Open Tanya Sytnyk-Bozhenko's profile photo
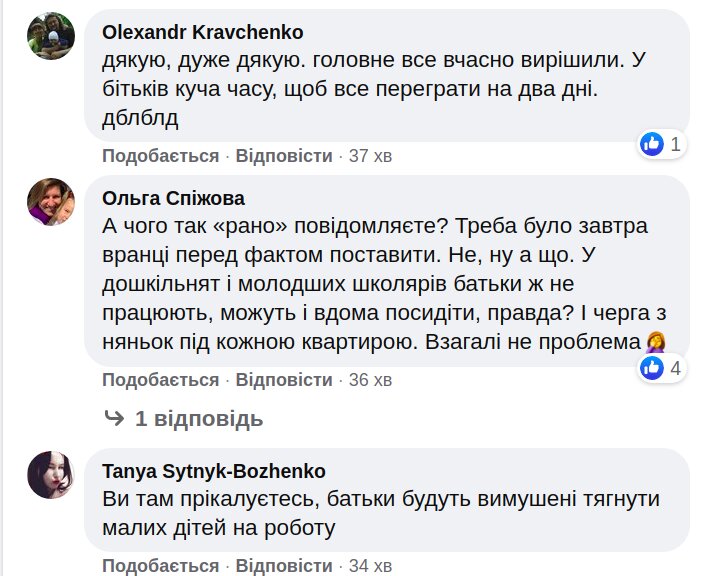The width and height of the screenshot is (727, 576). tap(50, 475)
